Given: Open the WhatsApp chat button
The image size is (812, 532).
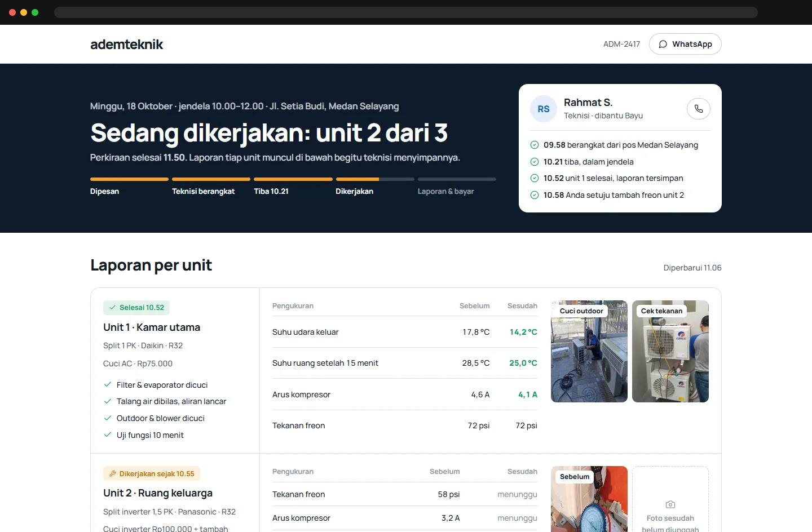Looking at the screenshot, I should click(685, 44).
